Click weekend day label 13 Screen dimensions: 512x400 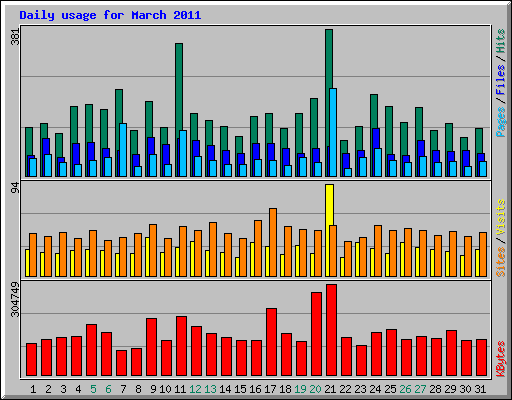tap(210, 389)
